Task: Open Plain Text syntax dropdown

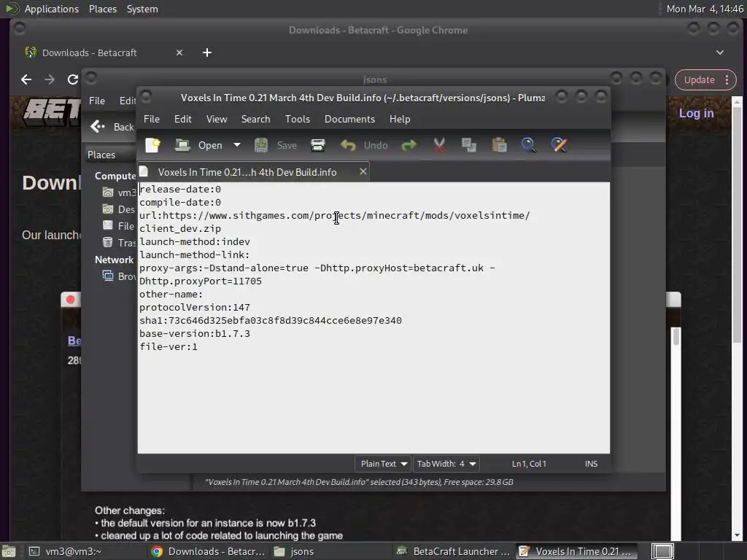Action: coord(384,464)
